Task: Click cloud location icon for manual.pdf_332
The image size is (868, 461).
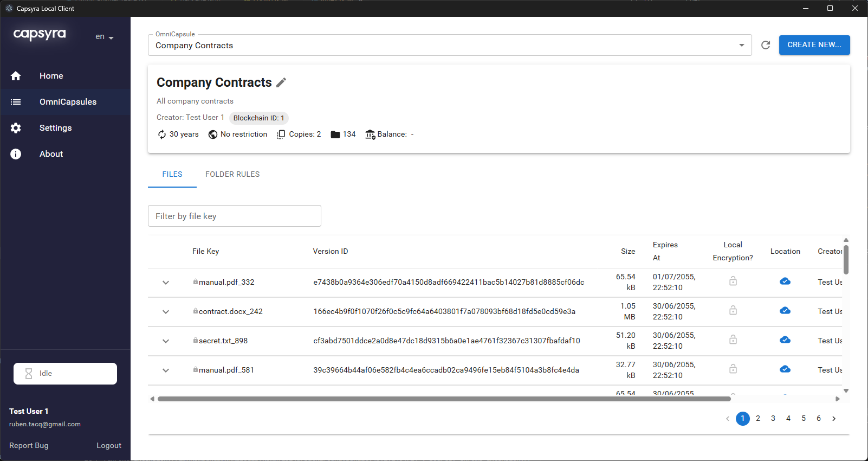Action: (785, 281)
